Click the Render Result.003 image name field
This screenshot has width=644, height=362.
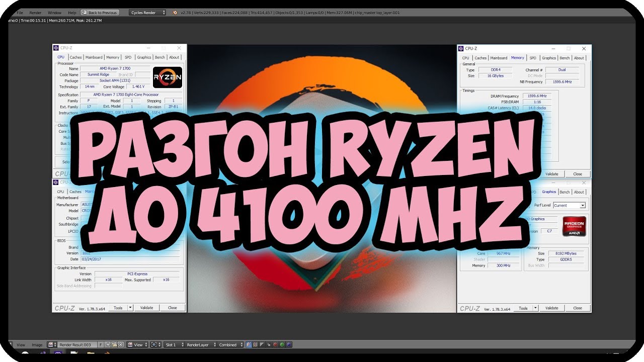(x=77, y=345)
